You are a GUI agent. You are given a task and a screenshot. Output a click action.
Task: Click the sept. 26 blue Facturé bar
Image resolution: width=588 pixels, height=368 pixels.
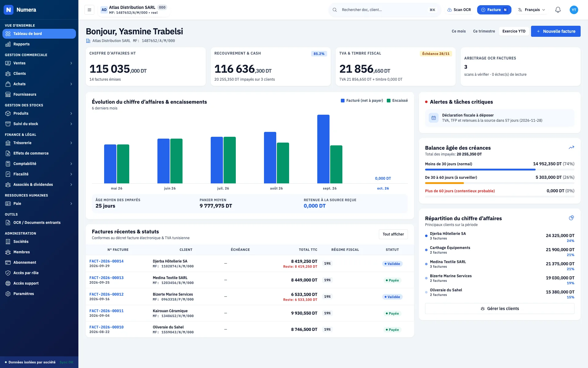[x=323, y=149]
